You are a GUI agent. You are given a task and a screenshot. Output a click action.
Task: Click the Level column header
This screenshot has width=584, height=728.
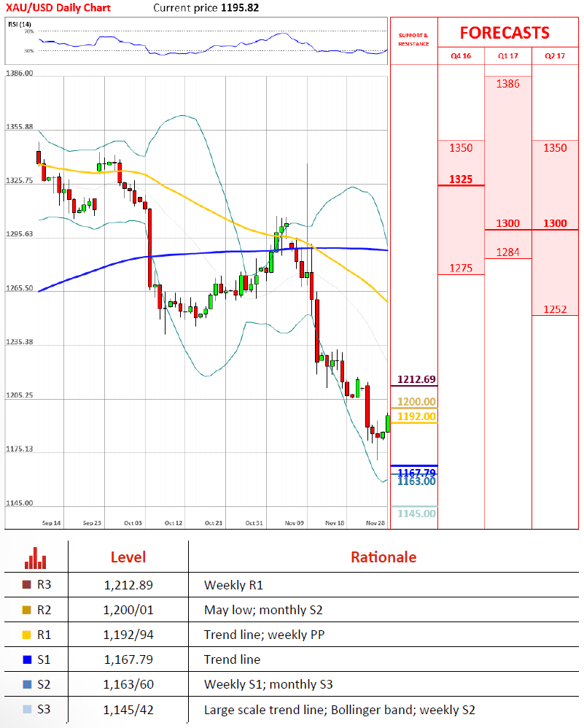pyautogui.click(x=128, y=557)
